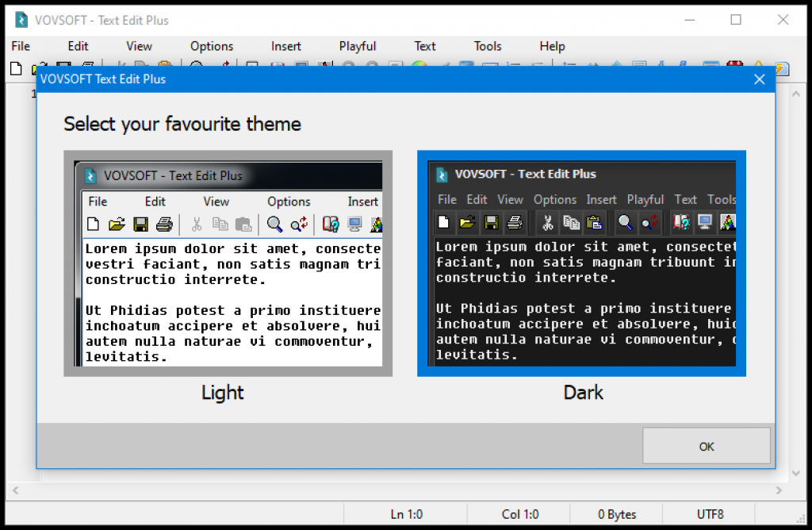Open the Tools menu

coord(488,46)
